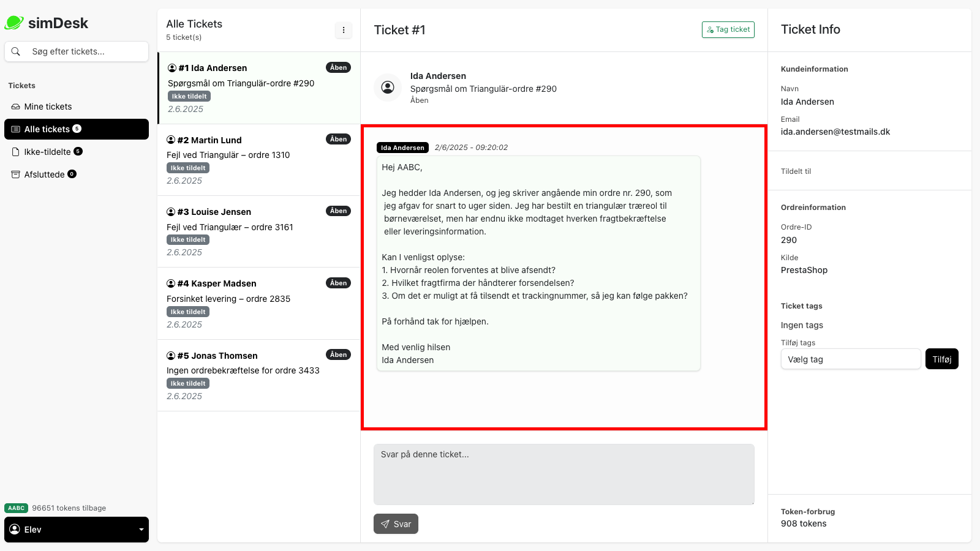
Task: Click Ida Andersen's avatar in the conversation
Action: click(x=388, y=87)
